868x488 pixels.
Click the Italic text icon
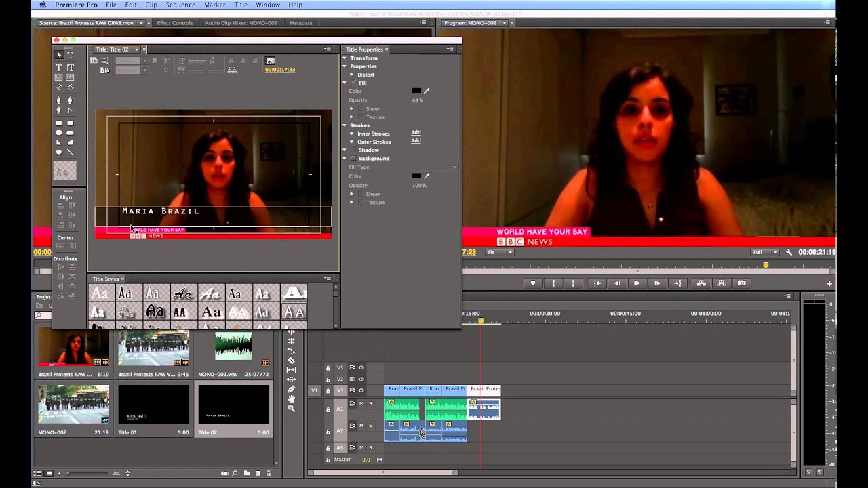166,61
